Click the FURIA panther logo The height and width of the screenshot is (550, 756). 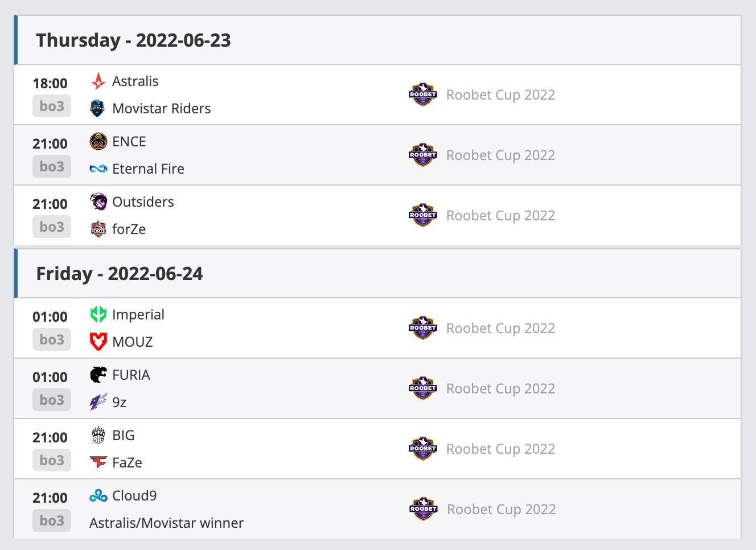pos(97,375)
